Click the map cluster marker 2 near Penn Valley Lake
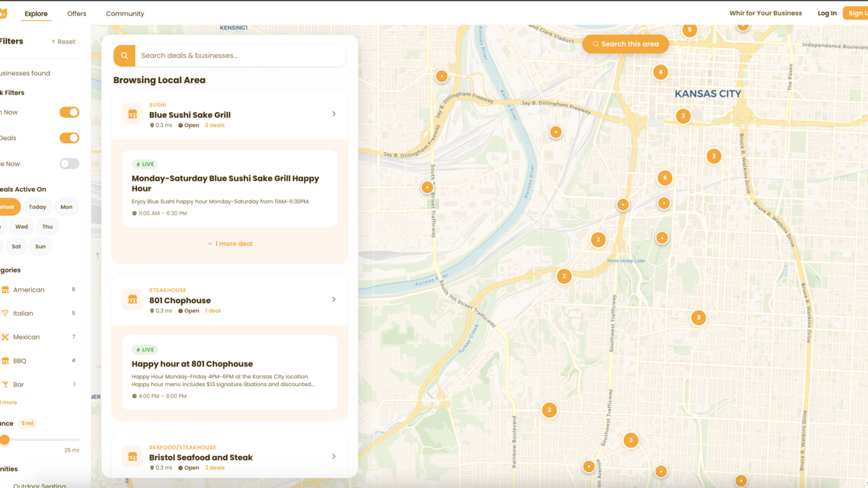Image resolution: width=868 pixels, height=488 pixels. point(598,240)
